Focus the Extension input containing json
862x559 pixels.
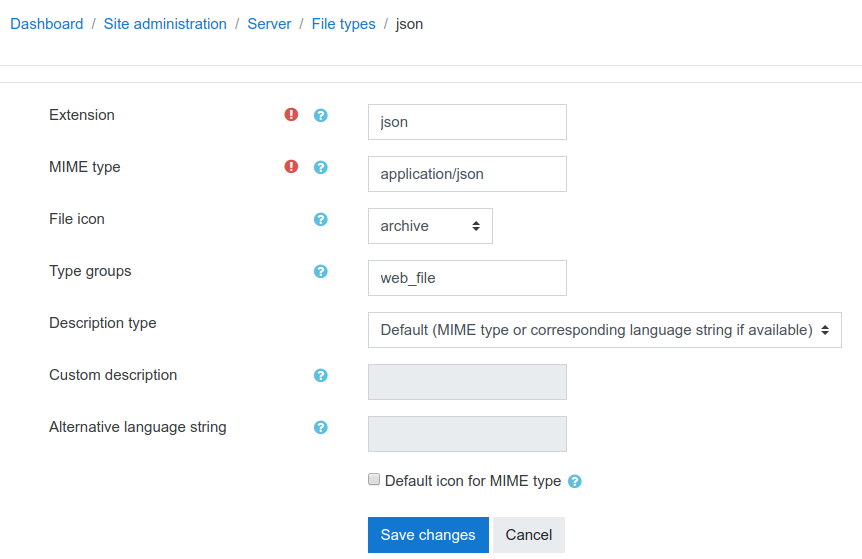pyautogui.click(x=467, y=122)
